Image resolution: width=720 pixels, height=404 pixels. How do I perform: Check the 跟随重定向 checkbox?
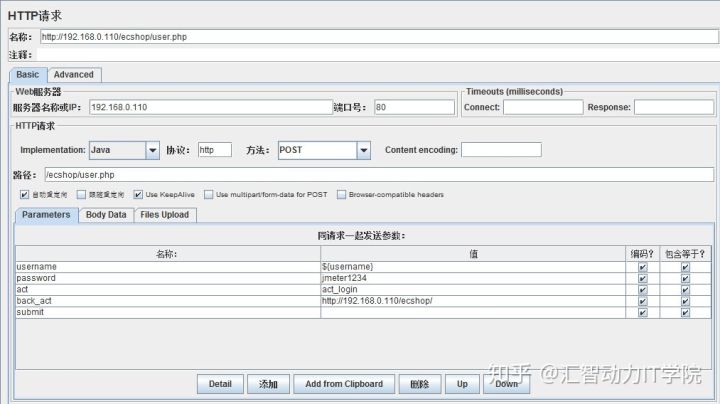point(81,194)
